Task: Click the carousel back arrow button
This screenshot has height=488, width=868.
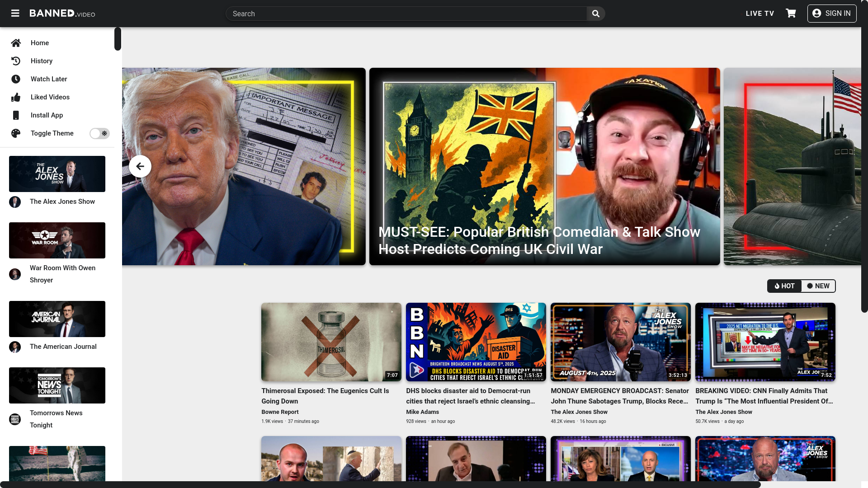Action: point(140,166)
